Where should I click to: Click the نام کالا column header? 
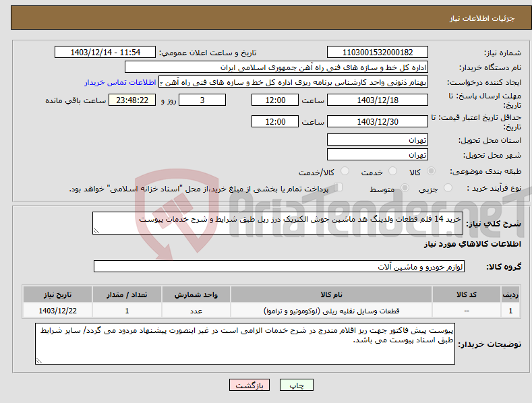point(331,294)
